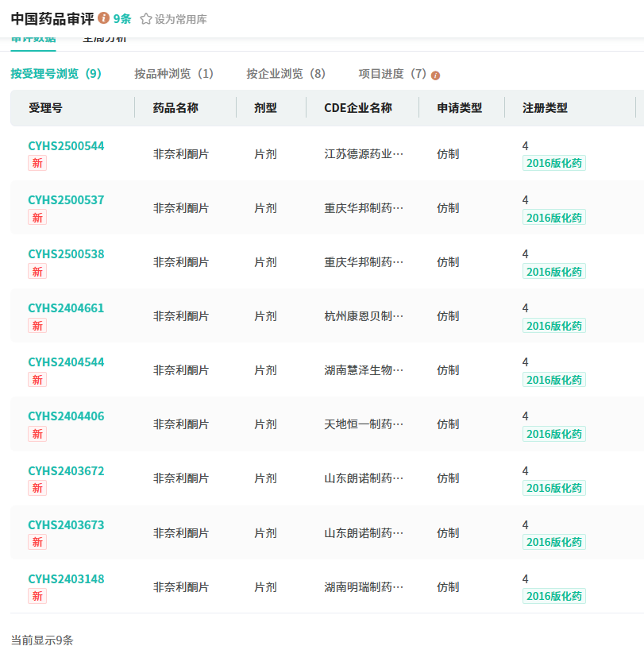Switch to the 按品种浏览 tab

point(174,74)
